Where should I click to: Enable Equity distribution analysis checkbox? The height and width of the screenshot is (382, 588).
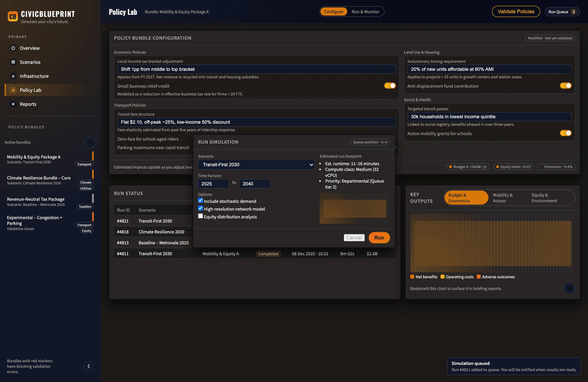tap(200, 216)
